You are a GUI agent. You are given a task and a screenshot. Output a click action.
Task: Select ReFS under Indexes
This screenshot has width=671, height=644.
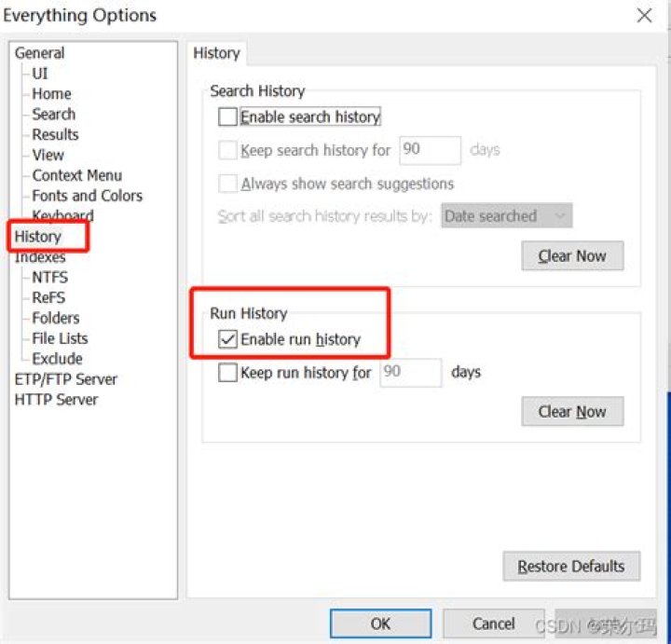tap(48, 297)
